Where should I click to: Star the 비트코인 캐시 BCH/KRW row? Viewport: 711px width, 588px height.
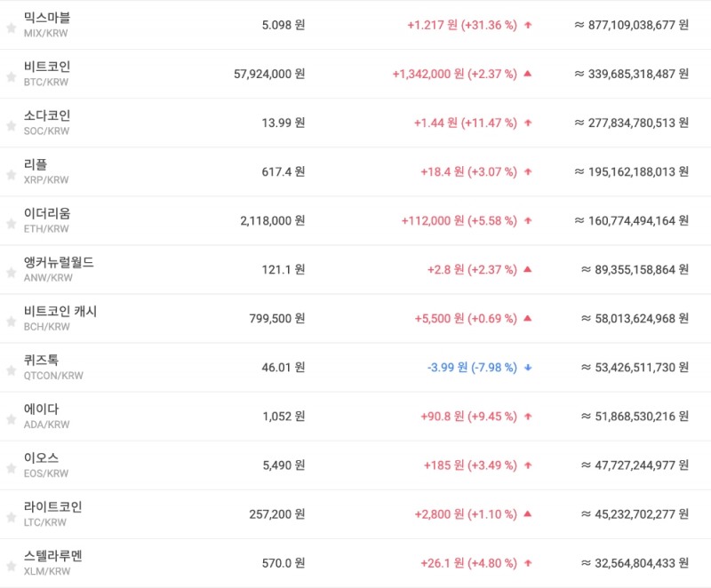pos(12,322)
